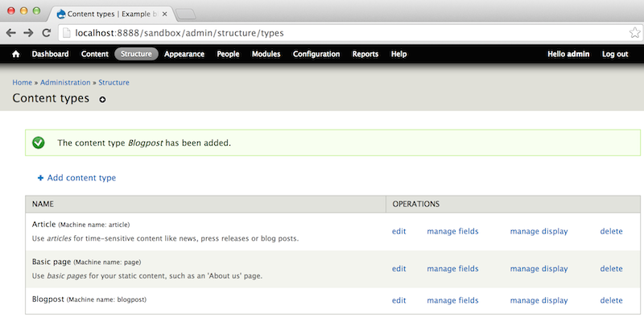
Task: Click the browser back arrow
Action: point(11,33)
